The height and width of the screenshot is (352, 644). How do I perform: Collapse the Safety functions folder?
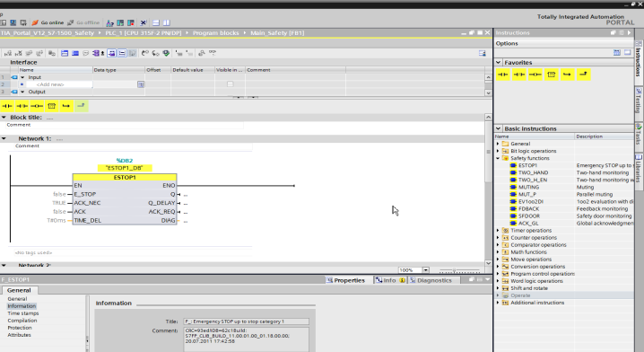coord(498,158)
